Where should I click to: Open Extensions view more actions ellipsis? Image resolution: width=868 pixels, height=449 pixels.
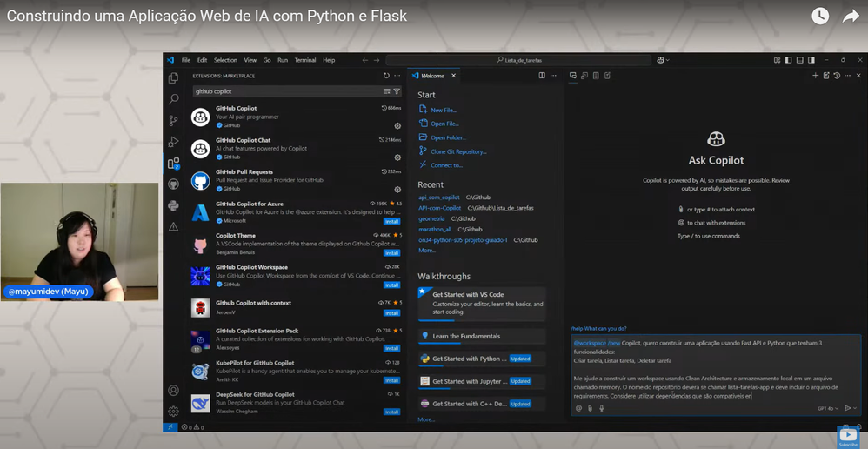point(397,76)
